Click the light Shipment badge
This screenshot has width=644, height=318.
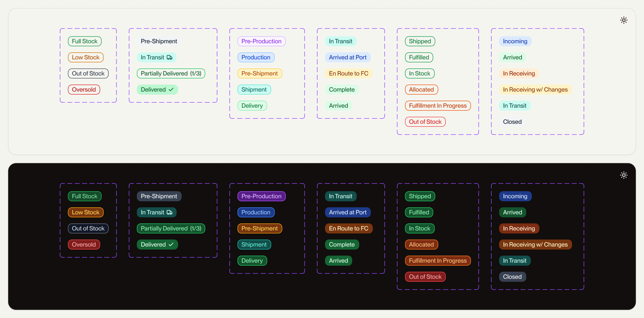coord(254,90)
